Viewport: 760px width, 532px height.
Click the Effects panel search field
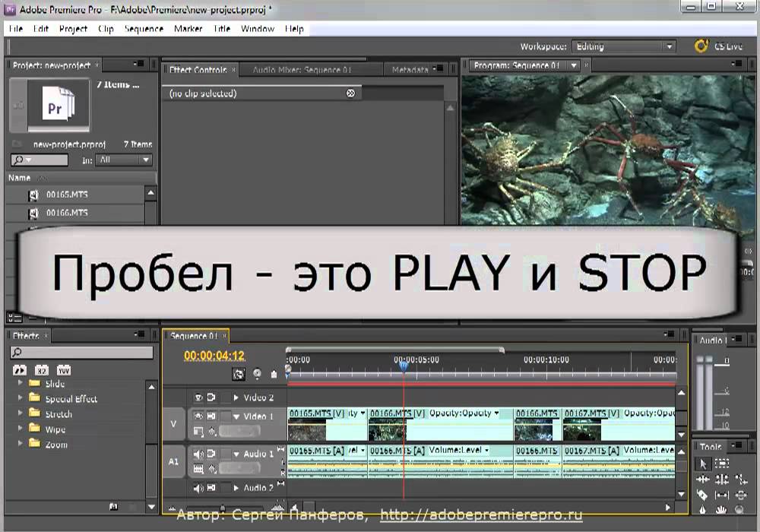[x=81, y=352]
